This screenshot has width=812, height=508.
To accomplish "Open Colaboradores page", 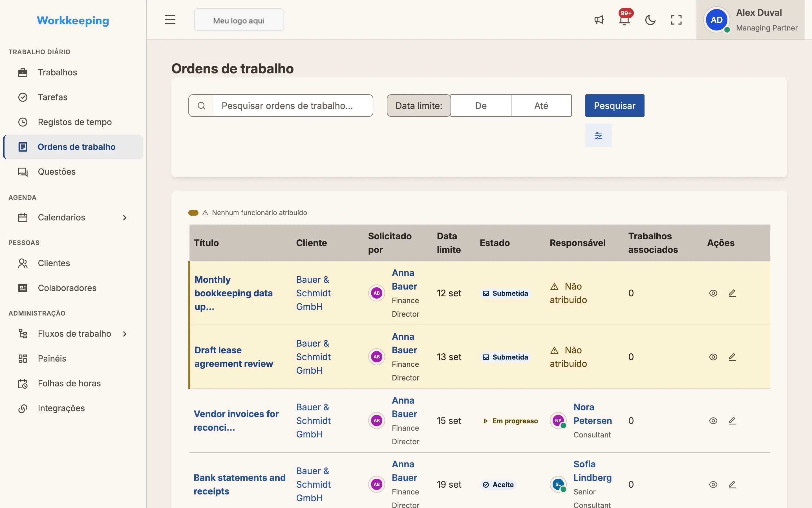I will (x=73, y=288).
